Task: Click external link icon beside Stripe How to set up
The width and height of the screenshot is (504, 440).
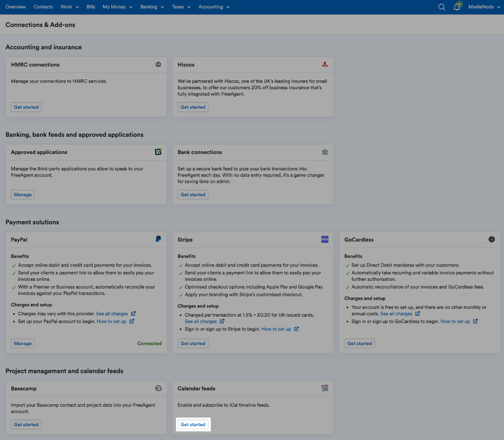Action: point(296,329)
